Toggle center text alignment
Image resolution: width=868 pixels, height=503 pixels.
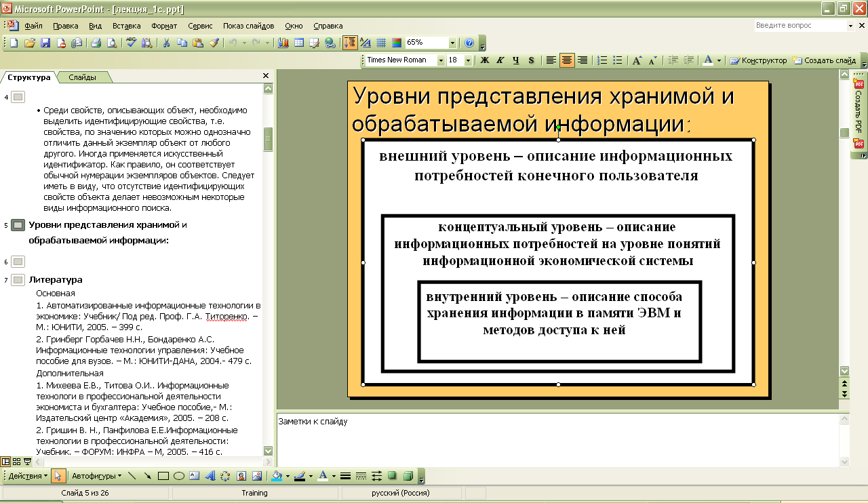coord(567,60)
